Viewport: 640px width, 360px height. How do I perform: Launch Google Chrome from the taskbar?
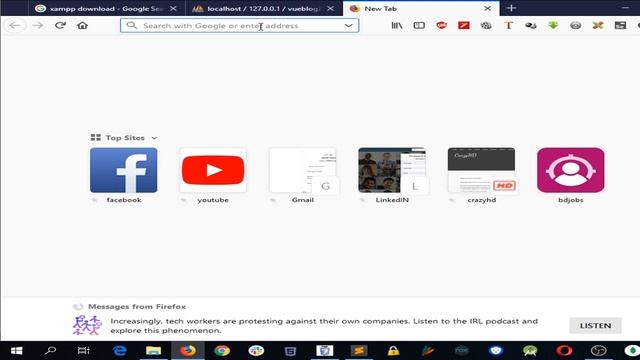[x=222, y=351]
